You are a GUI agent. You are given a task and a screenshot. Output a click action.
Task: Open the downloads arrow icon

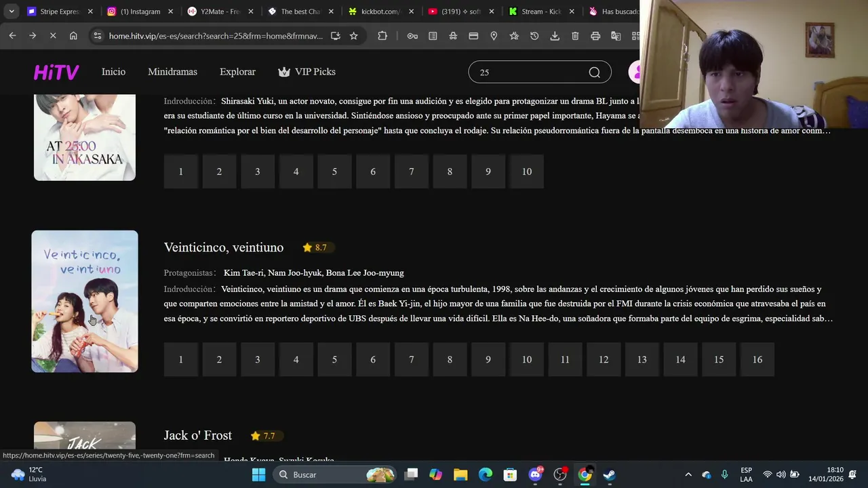coord(555,36)
